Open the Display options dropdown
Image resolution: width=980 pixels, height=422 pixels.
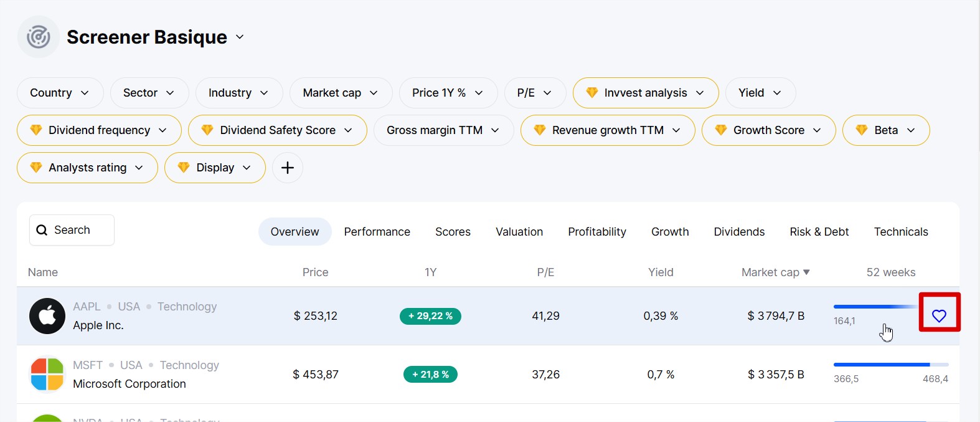(x=215, y=168)
